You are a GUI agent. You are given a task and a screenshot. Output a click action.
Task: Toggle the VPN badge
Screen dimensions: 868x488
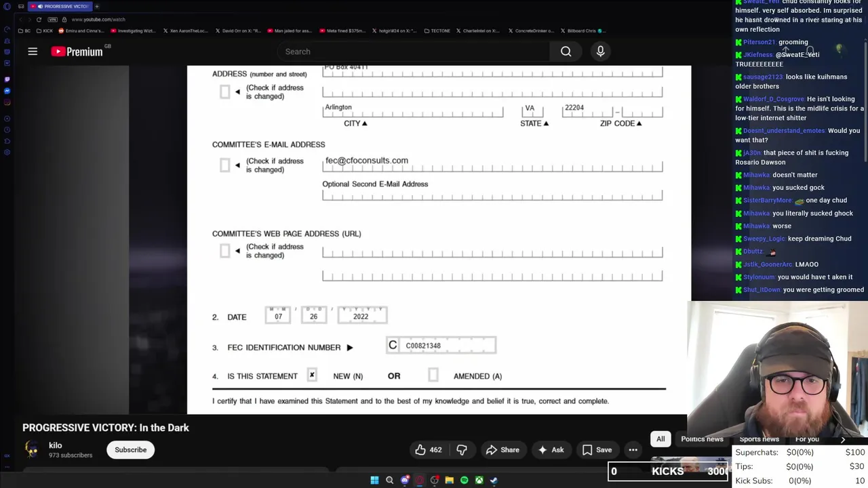pos(53,20)
